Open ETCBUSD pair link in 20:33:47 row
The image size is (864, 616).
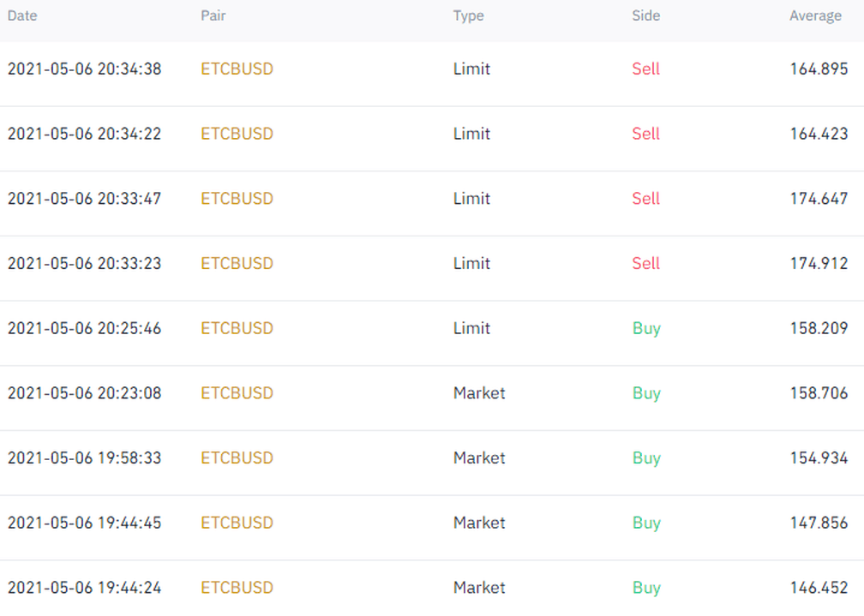(x=237, y=199)
